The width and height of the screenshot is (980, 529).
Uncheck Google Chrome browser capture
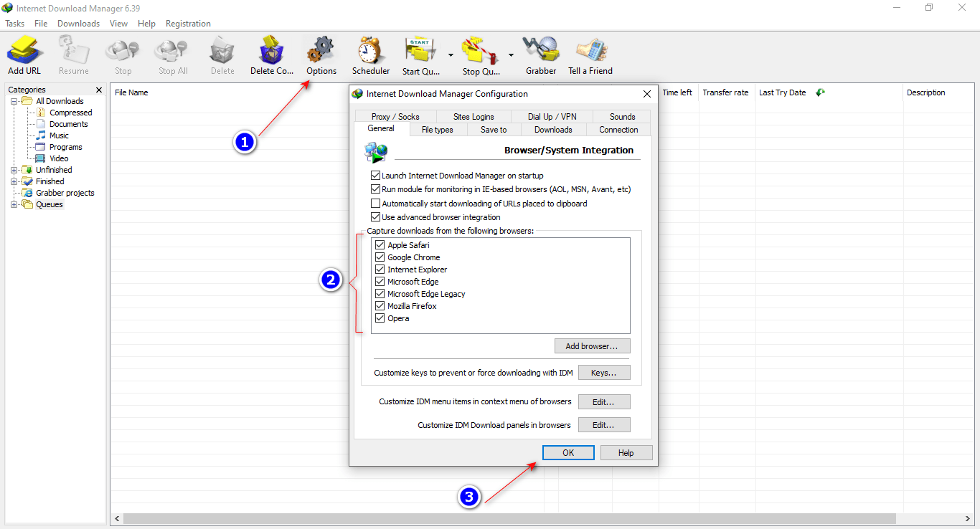tap(380, 257)
